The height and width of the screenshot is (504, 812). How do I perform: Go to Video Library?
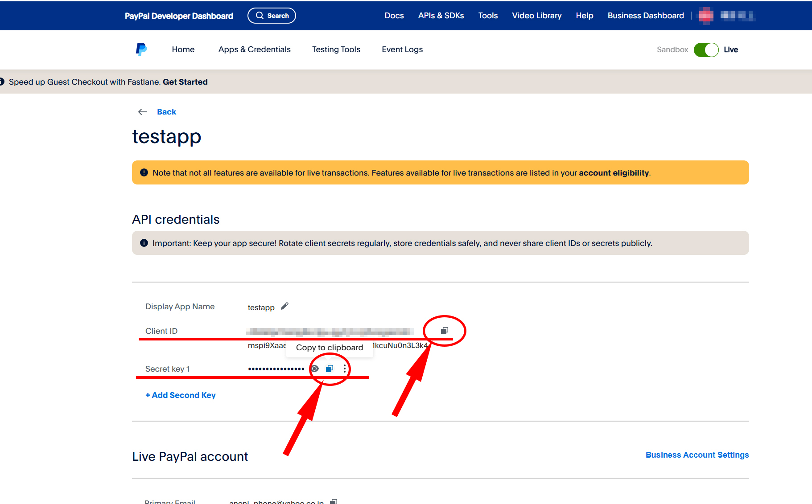[537, 16]
